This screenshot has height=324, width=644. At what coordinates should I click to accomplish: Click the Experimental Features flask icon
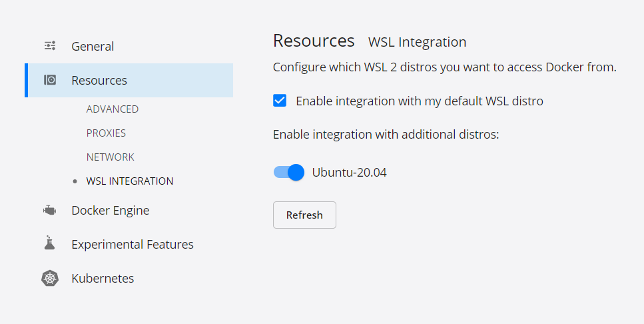pyautogui.click(x=49, y=243)
